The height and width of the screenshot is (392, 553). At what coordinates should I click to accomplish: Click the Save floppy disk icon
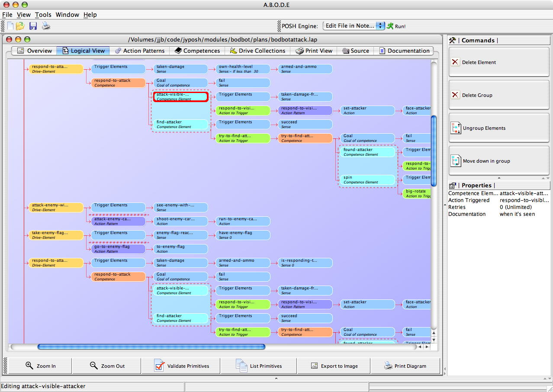(x=33, y=26)
